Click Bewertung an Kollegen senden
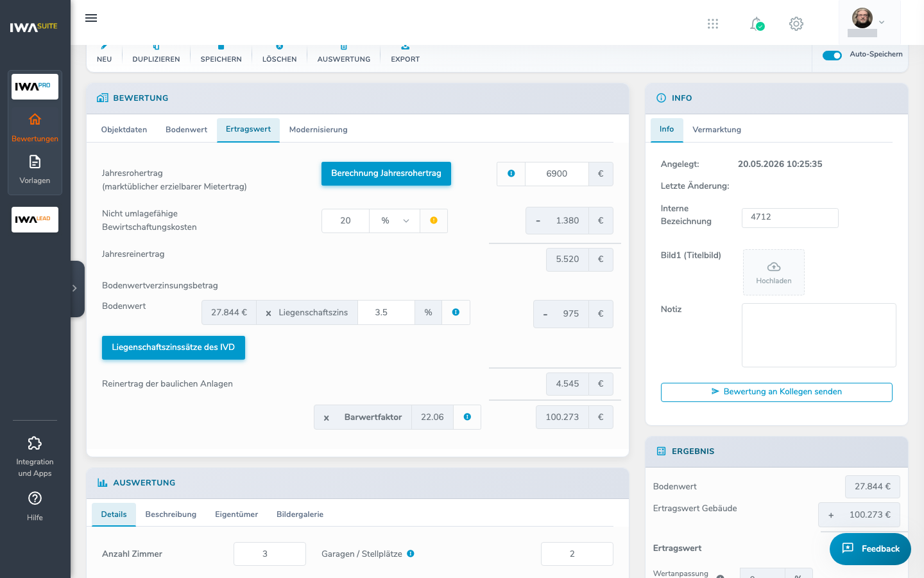This screenshot has height=578, width=924. coord(776,392)
